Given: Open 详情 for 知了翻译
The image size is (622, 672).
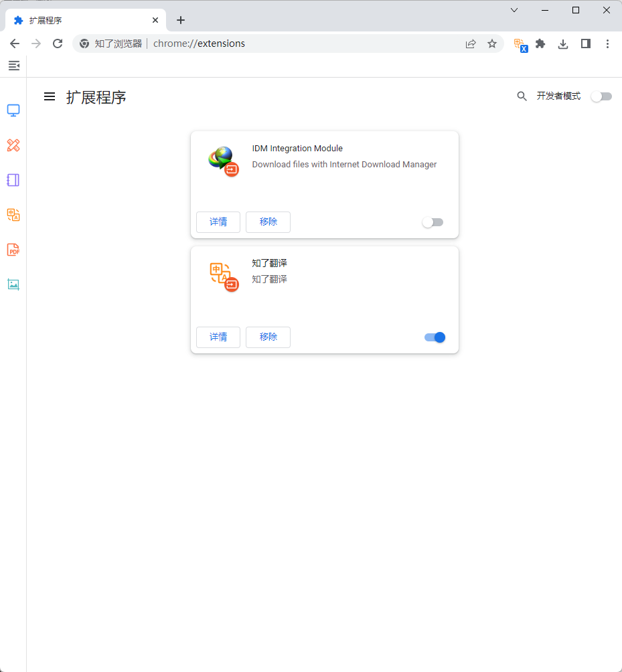Looking at the screenshot, I should tap(218, 337).
